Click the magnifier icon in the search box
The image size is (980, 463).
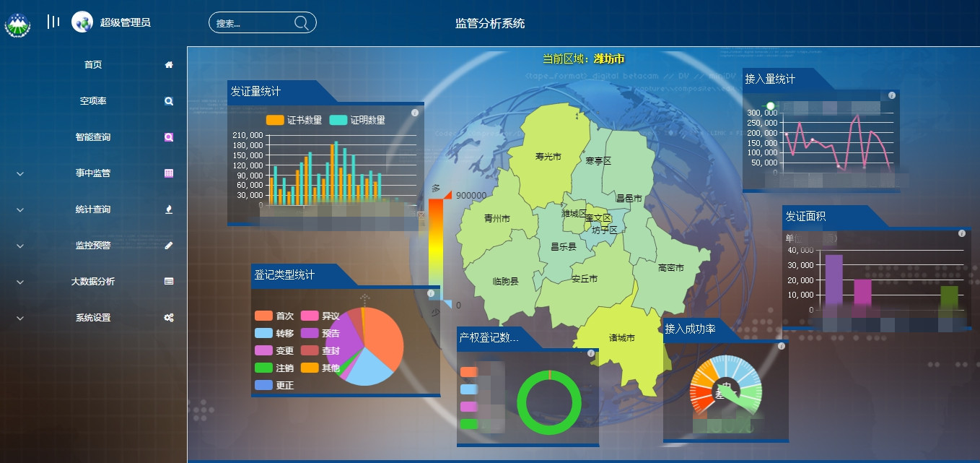coord(301,23)
